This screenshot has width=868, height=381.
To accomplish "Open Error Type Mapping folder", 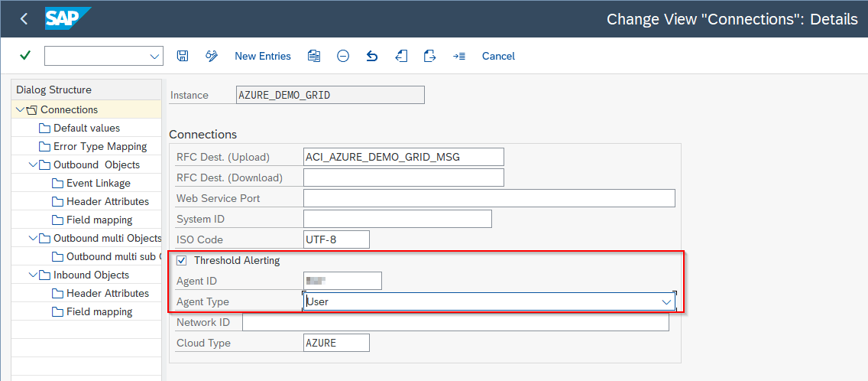I will (100, 146).
